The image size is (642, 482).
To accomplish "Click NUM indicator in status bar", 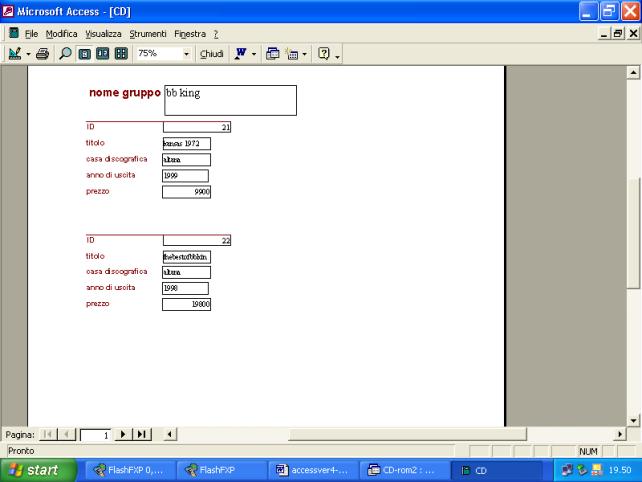I will click(x=588, y=451).
